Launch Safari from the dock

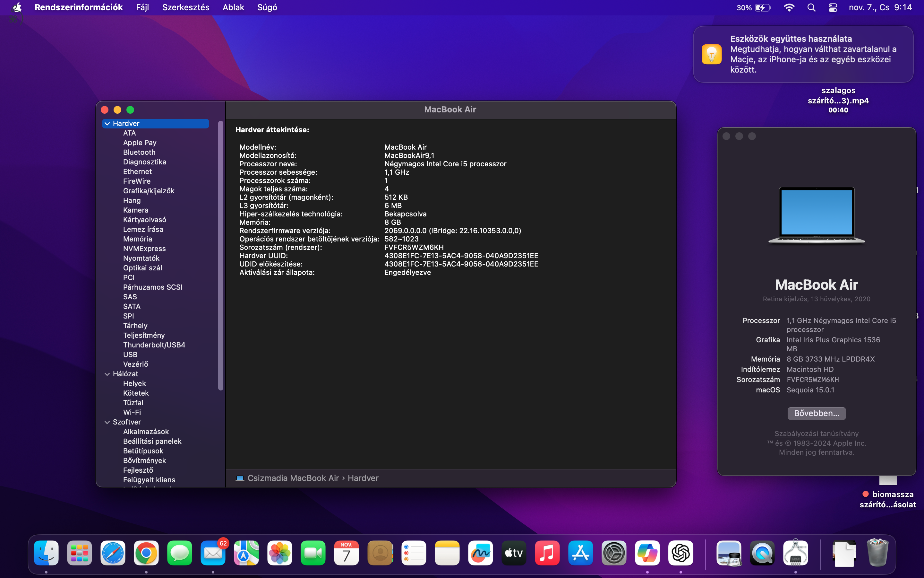coord(113,553)
